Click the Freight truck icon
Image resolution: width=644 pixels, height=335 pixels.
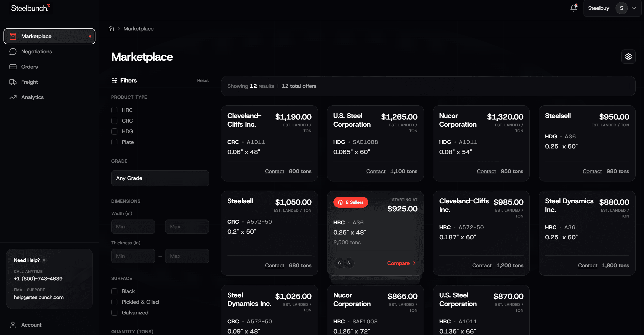click(x=13, y=82)
